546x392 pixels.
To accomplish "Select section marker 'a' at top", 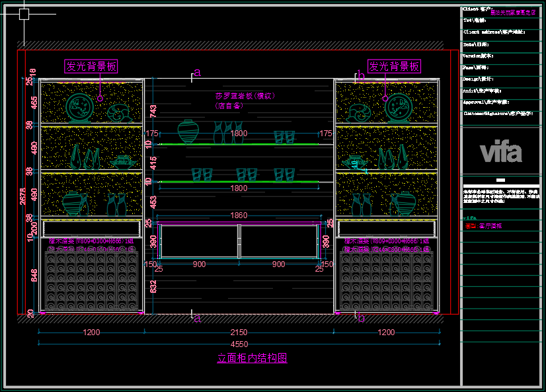I will pyautogui.click(x=196, y=73).
